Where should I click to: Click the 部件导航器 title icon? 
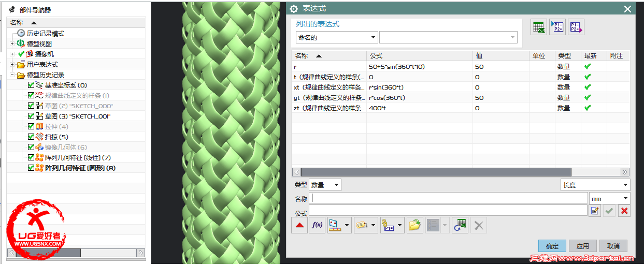pyautogui.click(x=12, y=9)
